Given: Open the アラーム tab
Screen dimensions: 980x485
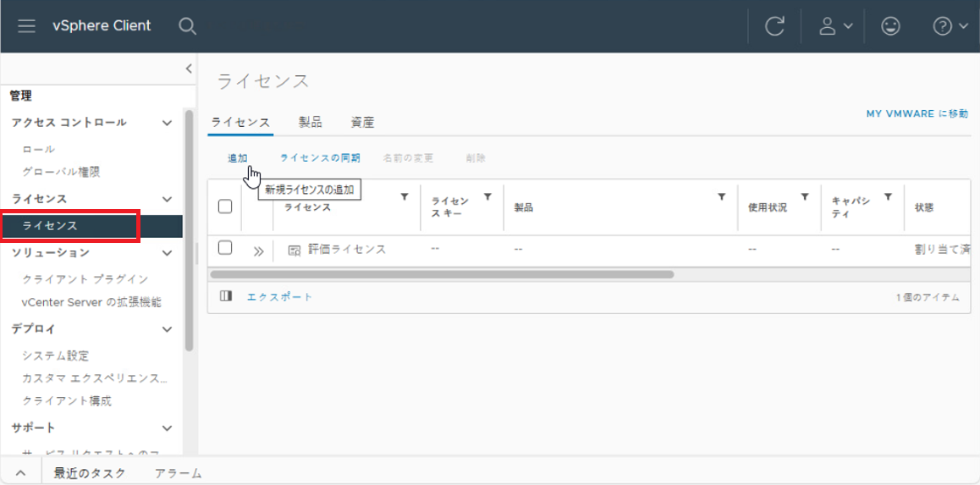Looking at the screenshot, I should (x=179, y=473).
